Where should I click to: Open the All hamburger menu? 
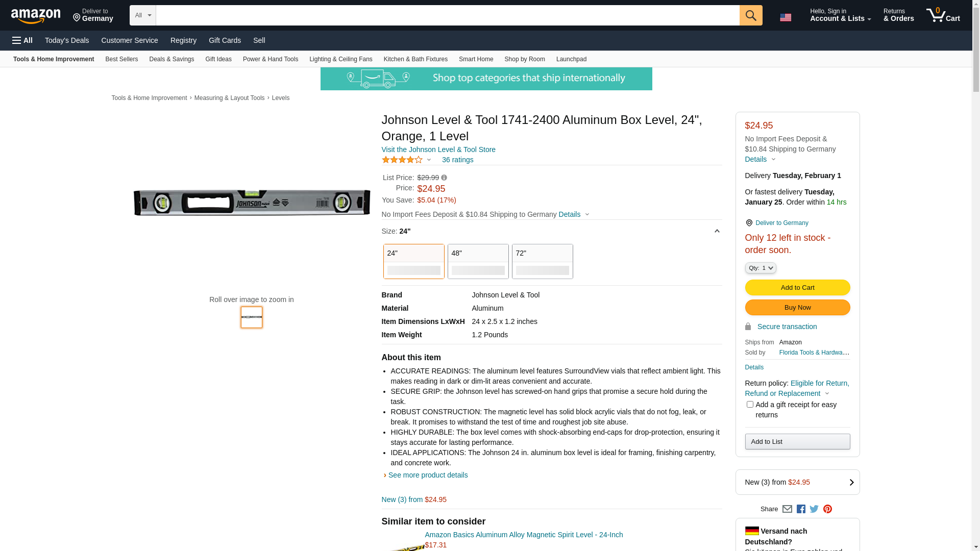22,40
